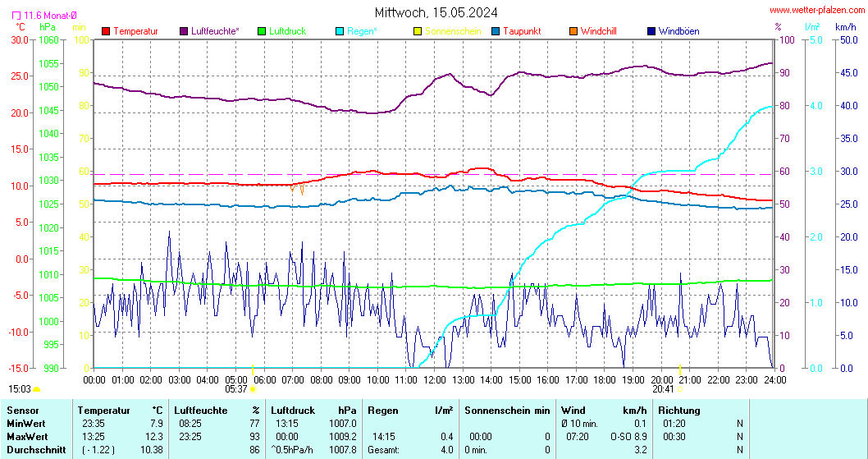Click the Regen* legend label

[362, 31]
